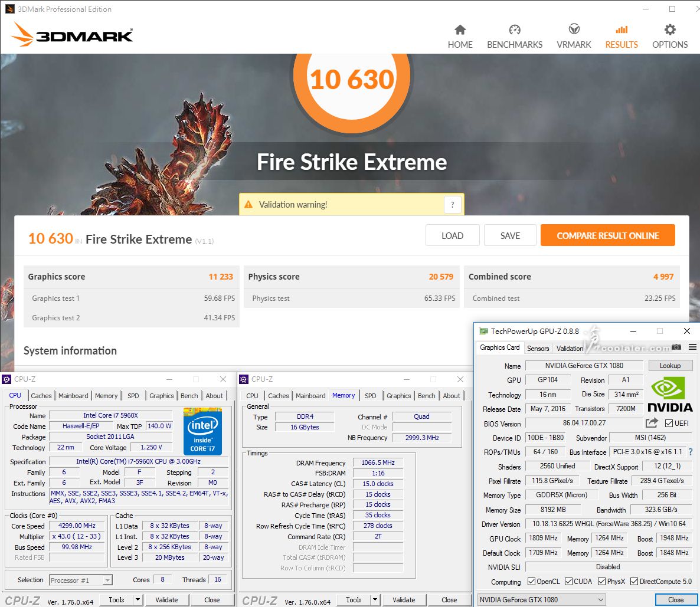Click the Tools button in left CPU-Z
700x607 pixels.
point(116,599)
